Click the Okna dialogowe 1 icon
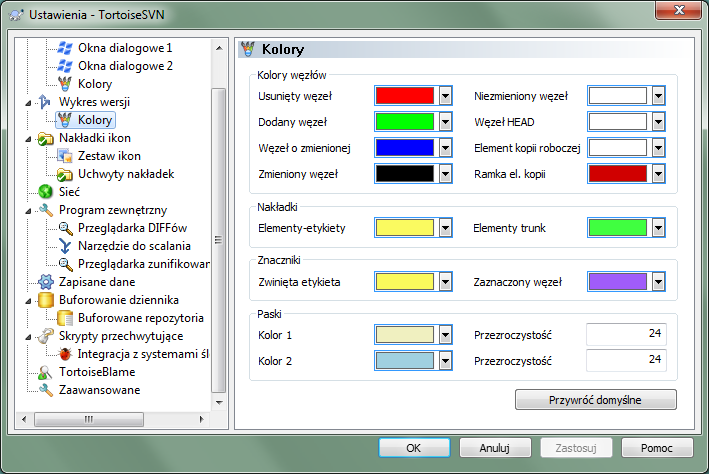The height and width of the screenshot is (474, 709). pos(65,48)
